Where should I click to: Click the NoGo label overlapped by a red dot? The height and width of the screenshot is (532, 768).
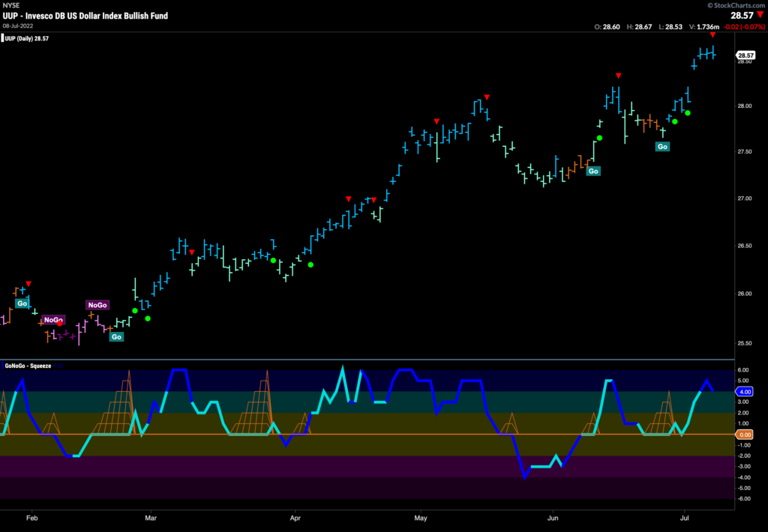(53, 320)
